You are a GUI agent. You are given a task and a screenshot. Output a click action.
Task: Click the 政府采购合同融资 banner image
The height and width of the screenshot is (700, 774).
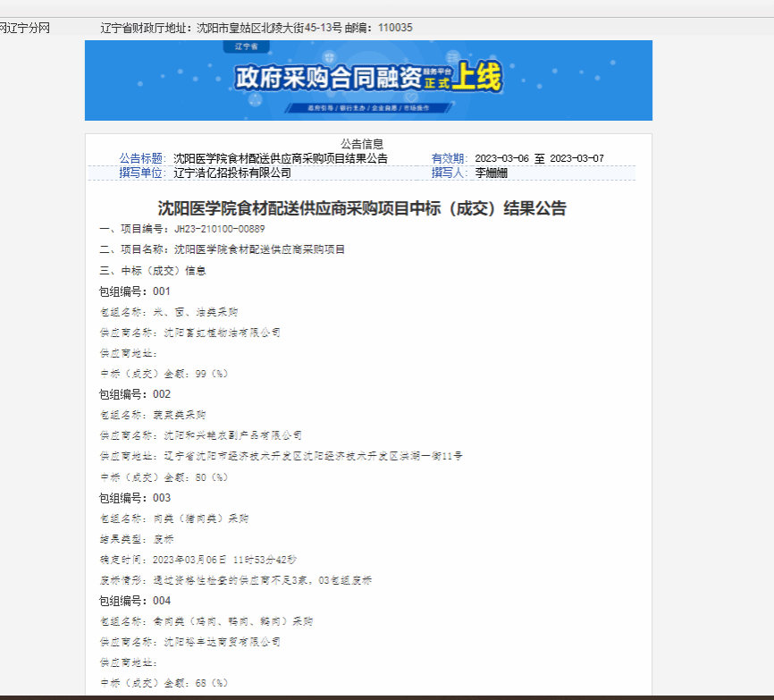click(x=368, y=80)
